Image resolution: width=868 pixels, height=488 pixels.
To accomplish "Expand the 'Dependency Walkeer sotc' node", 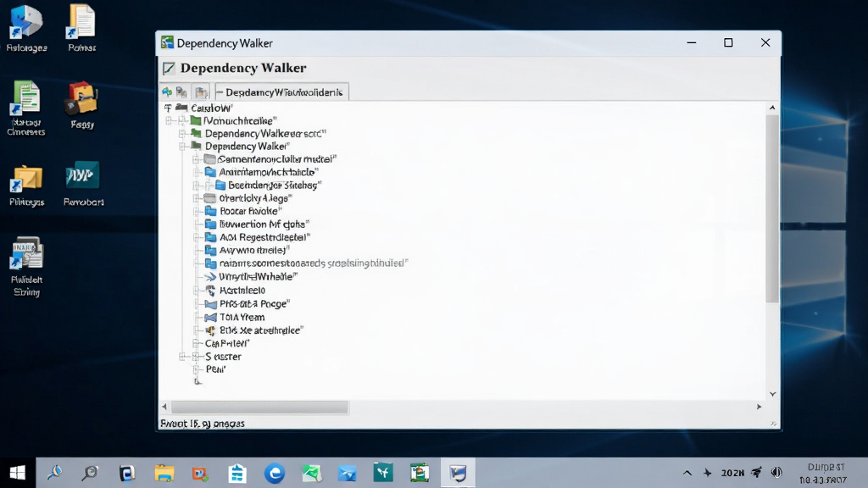I will (182, 133).
